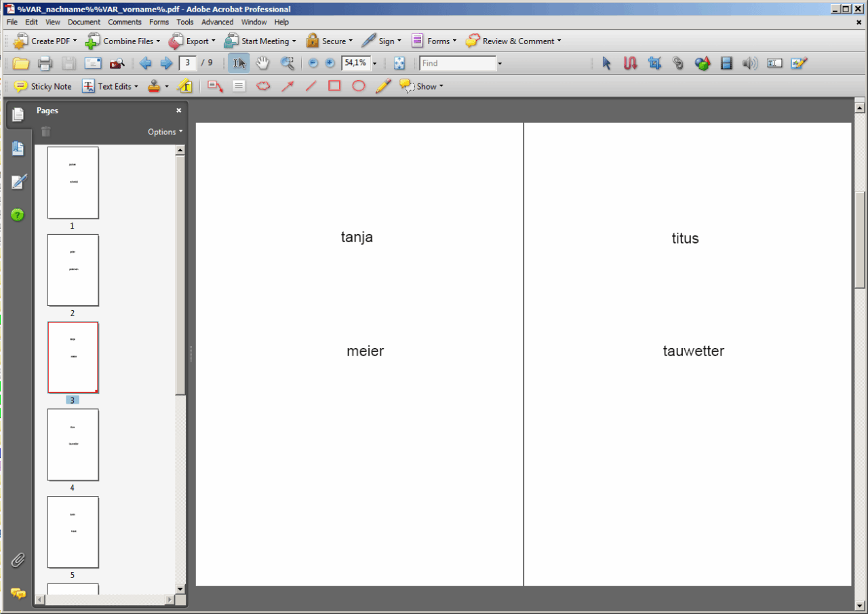Choose the Cloud annotation tool
The height and width of the screenshot is (614, 868).
263,86
